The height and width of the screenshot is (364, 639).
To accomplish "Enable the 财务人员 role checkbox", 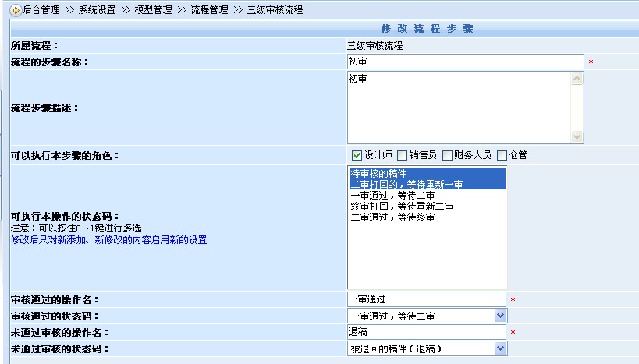I will pyautogui.click(x=448, y=155).
